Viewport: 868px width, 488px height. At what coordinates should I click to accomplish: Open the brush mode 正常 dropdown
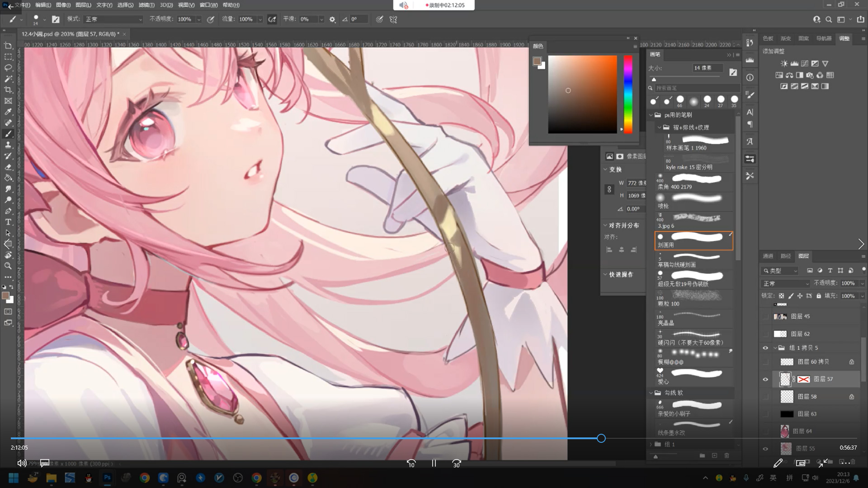click(113, 19)
